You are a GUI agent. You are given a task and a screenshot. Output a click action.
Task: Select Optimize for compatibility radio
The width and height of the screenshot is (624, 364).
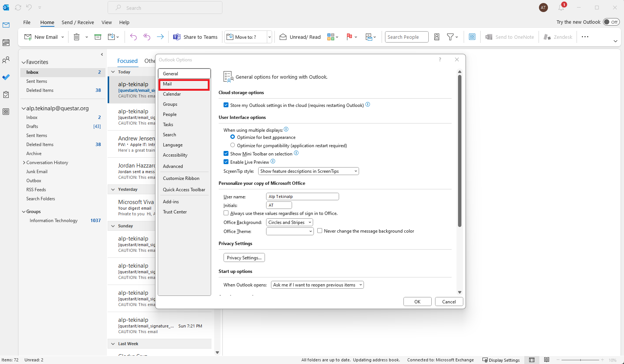click(x=233, y=145)
